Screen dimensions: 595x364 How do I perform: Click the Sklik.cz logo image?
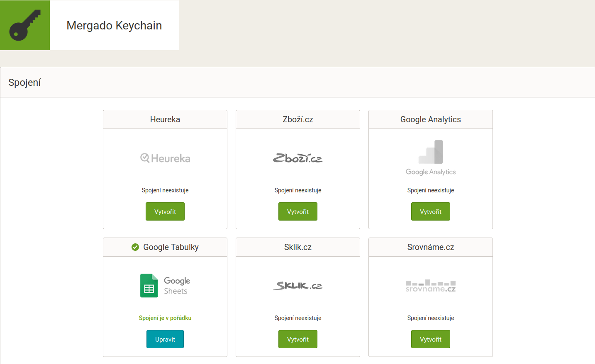[x=298, y=286]
